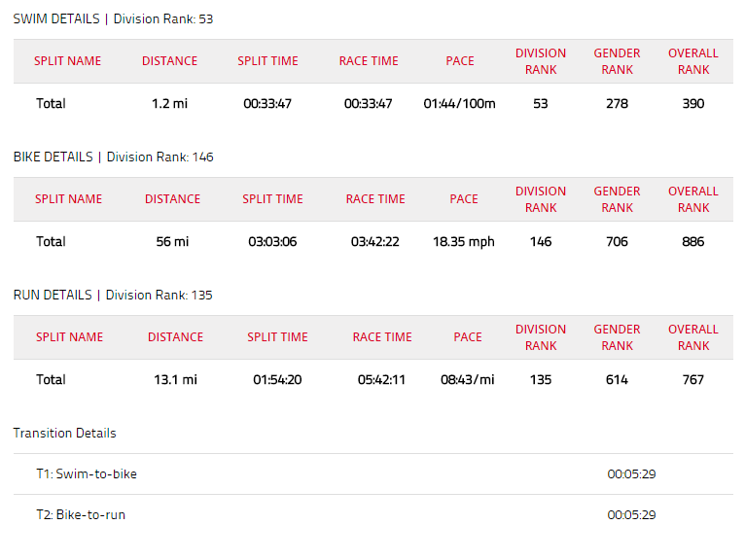The height and width of the screenshot is (560, 745).
Task: Click the 56 mi bike distance
Action: (x=172, y=241)
